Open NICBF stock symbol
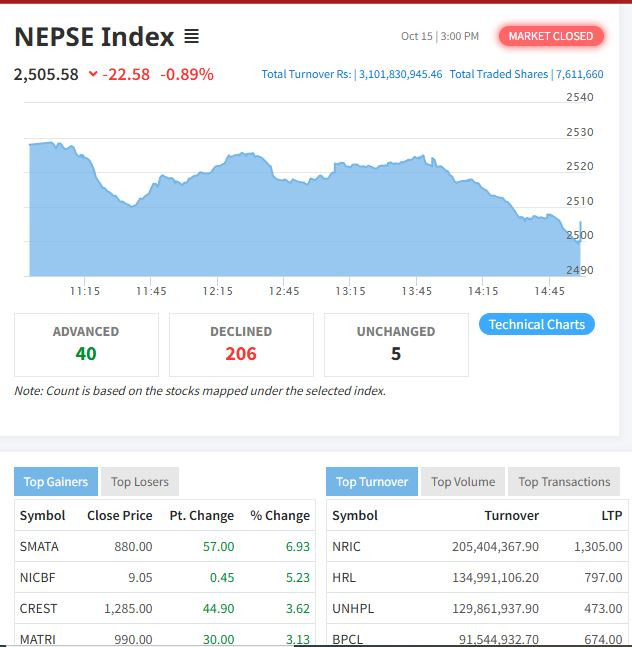 [x=38, y=577]
